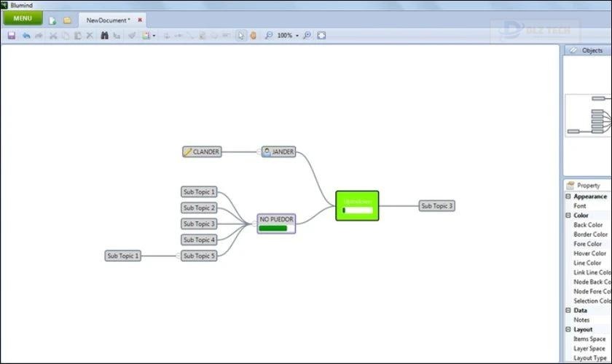The width and height of the screenshot is (612, 364).
Task: Create a new document via page icon
Action: coord(52,20)
